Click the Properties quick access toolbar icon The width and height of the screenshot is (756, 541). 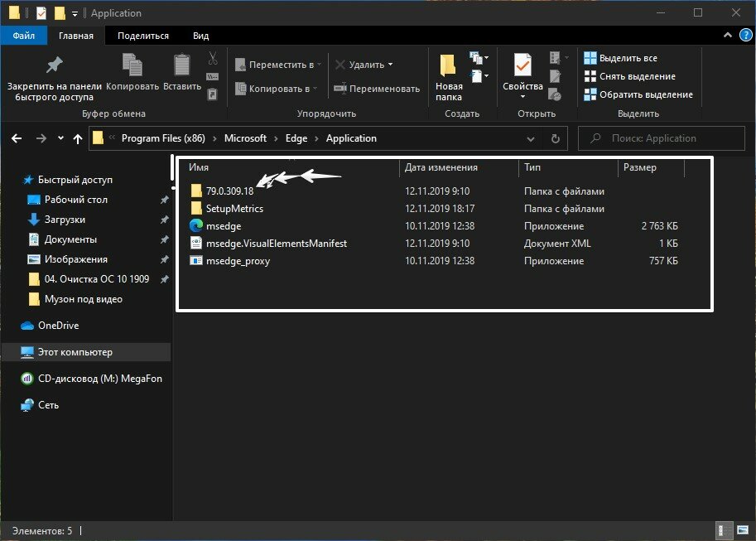pyautogui.click(x=41, y=13)
